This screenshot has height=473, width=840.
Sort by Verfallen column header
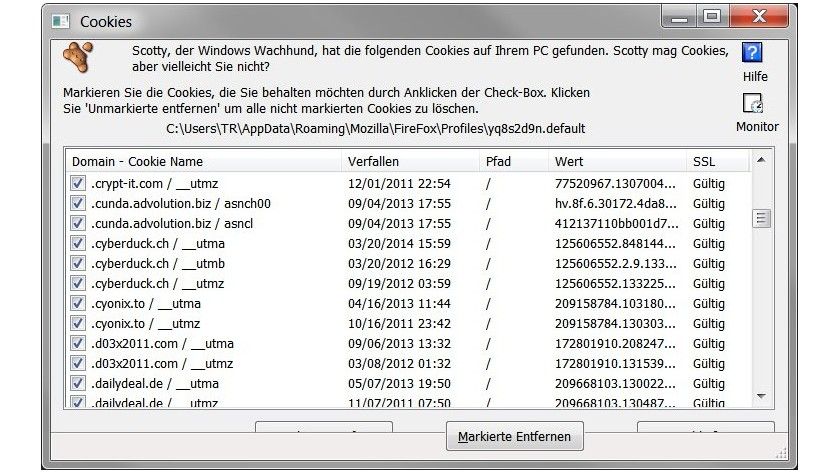pos(410,161)
